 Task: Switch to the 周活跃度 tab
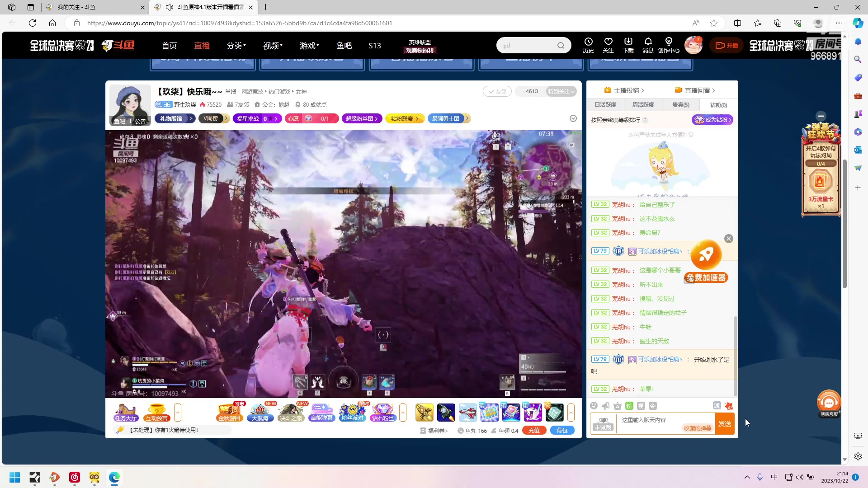pos(643,105)
